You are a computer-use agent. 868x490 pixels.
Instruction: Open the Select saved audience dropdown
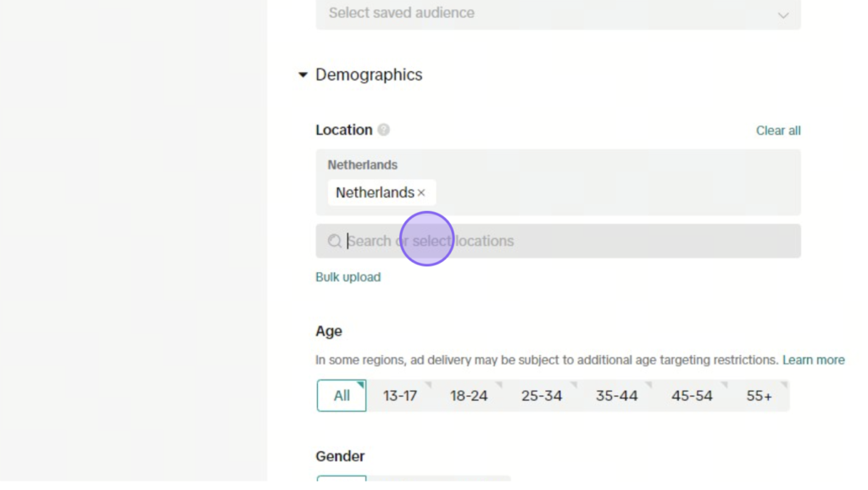point(558,14)
